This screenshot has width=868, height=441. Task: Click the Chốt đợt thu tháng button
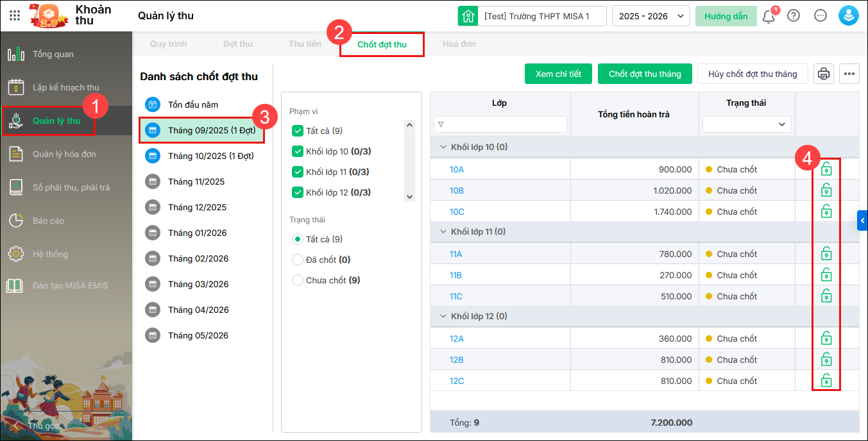point(645,74)
